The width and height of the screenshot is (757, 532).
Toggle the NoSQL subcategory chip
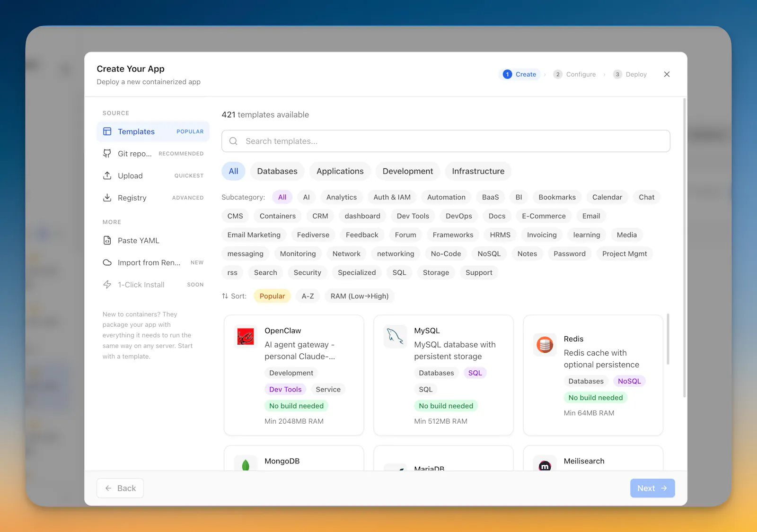(489, 254)
